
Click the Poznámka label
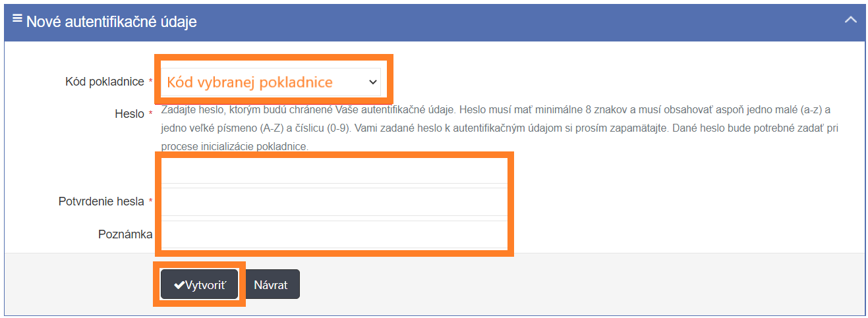click(x=125, y=234)
